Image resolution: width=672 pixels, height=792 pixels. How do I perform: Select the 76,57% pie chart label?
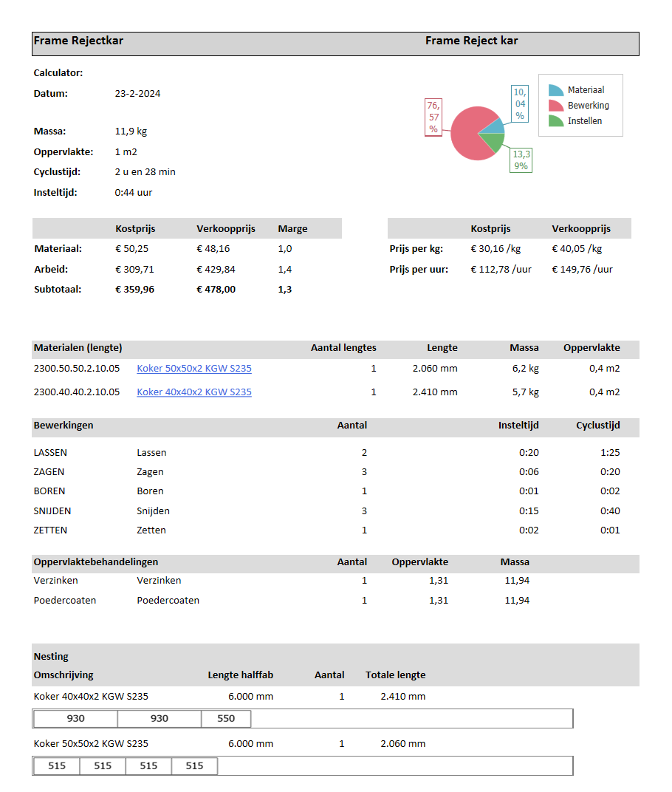coord(433,117)
